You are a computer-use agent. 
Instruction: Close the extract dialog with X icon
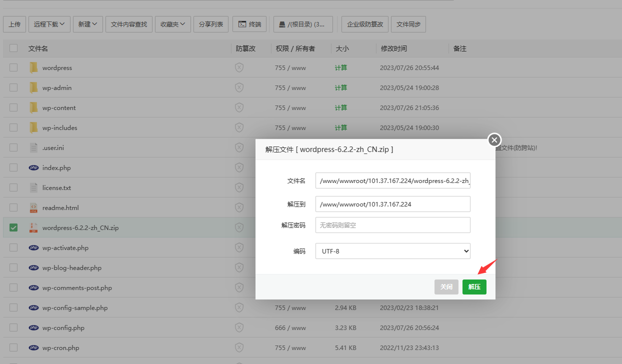click(494, 140)
